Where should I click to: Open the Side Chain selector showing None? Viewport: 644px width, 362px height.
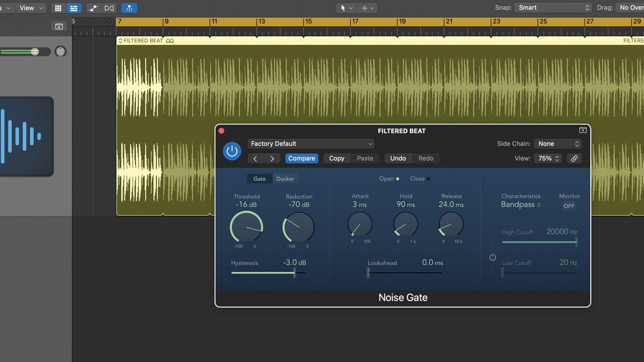click(x=558, y=143)
